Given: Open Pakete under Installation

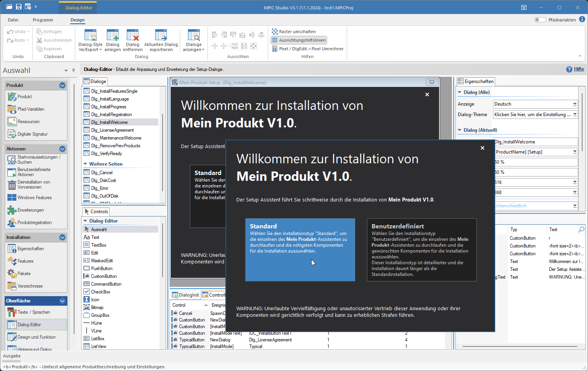Looking at the screenshot, I should pos(36,274).
